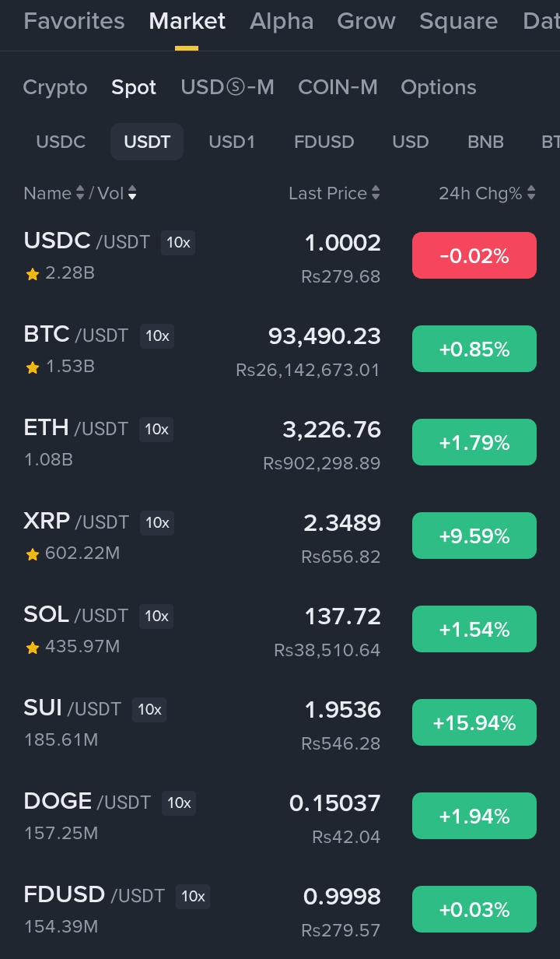Screen dimensions: 560x959
Task: Tap the 10x badge next to DOGE
Action: [179, 803]
